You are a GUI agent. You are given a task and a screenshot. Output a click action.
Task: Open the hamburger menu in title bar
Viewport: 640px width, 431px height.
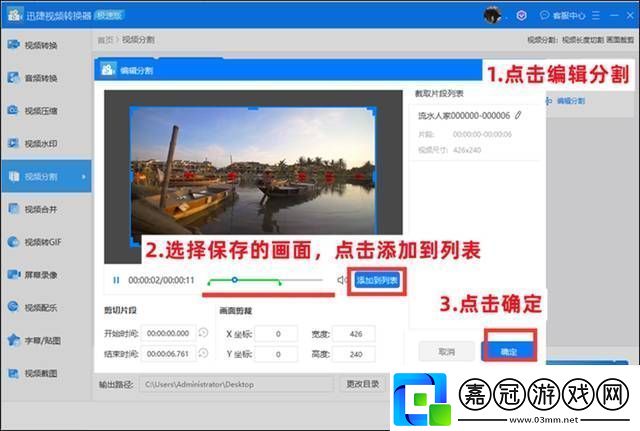click(x=596, y=16)
